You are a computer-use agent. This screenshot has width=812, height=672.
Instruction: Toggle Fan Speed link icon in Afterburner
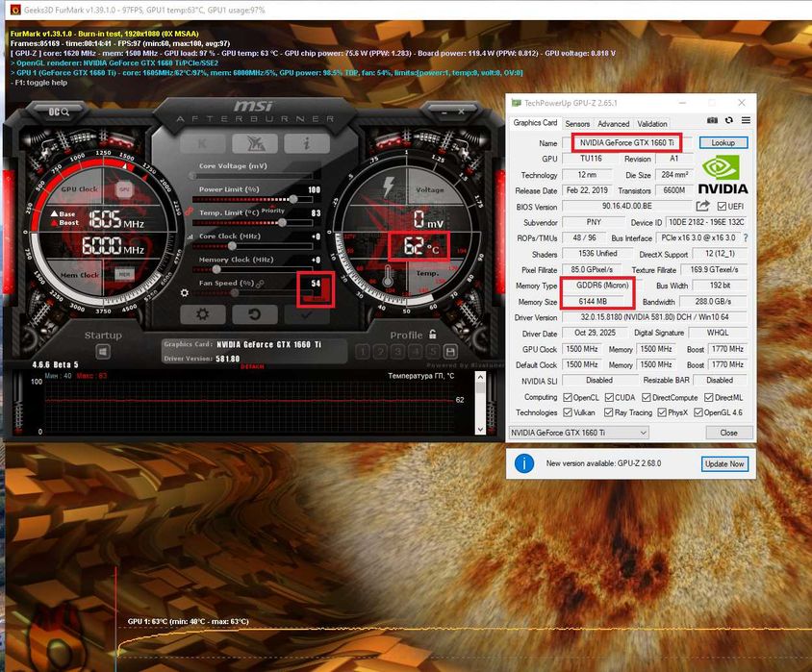(x=260, y=284)
